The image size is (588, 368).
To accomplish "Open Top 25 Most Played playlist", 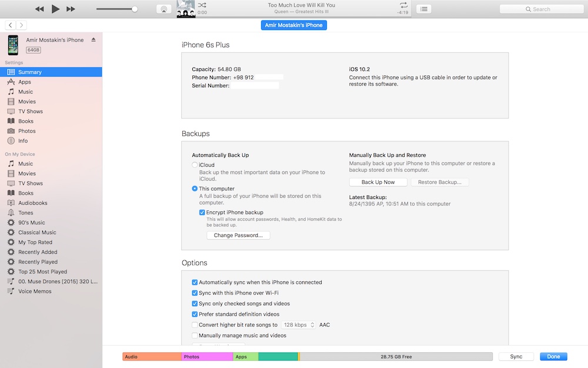I will pos(51,271).
